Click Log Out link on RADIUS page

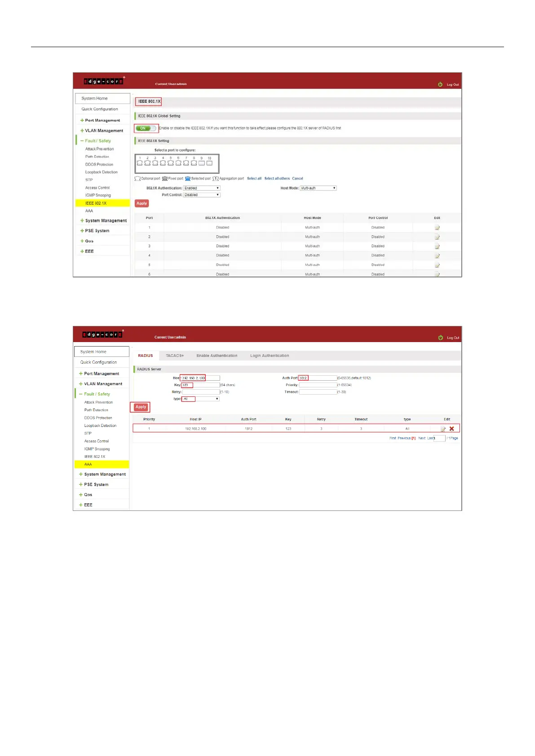[453, 338]
